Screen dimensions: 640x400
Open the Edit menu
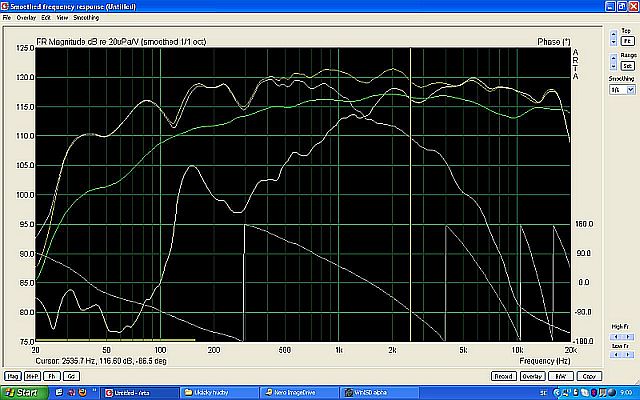tap(46, 18)
